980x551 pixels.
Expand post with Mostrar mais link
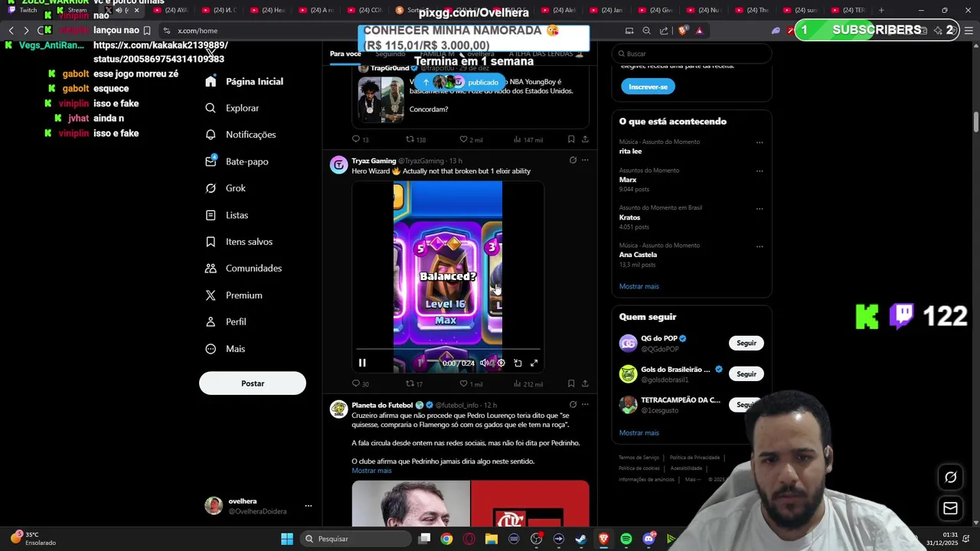371,471
